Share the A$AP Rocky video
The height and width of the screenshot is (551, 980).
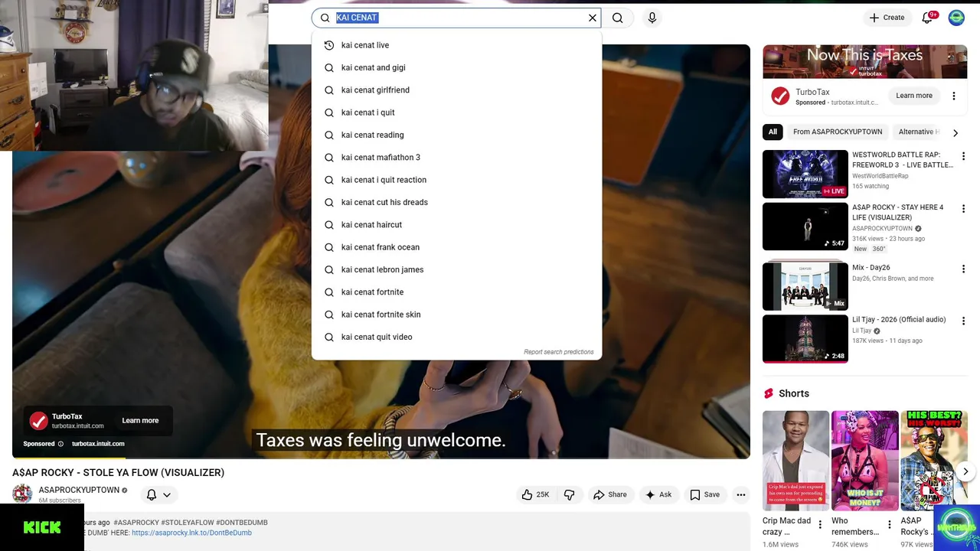pyautogui.click(x=610, y=495)
